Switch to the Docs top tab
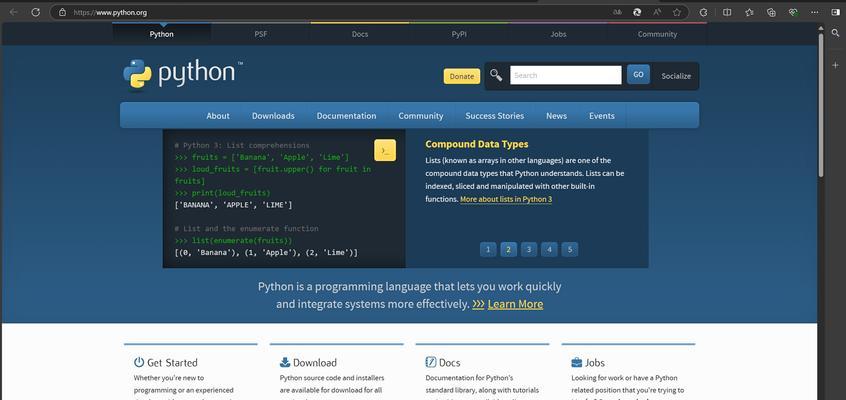This screenshot has height=400, width=846. (x=360, y=34)
